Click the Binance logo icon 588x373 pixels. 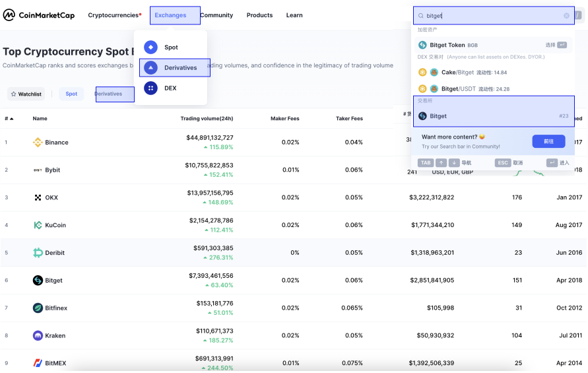[x=38, y=143]
